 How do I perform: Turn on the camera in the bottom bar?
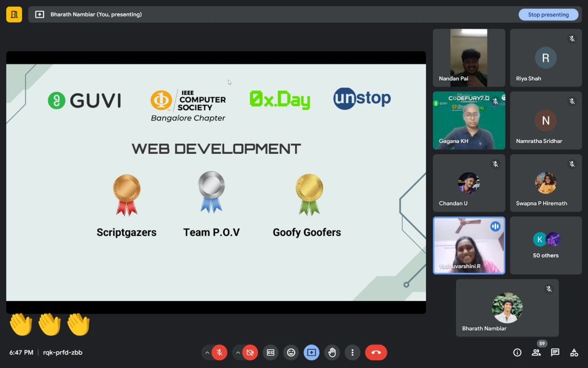pyautogui.click(x=250, y=352)
